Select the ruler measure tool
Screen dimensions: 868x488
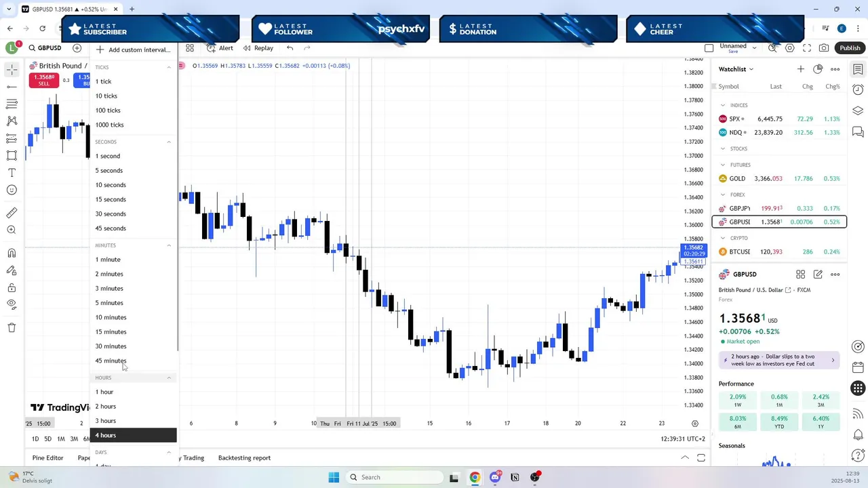click(12, 213)
